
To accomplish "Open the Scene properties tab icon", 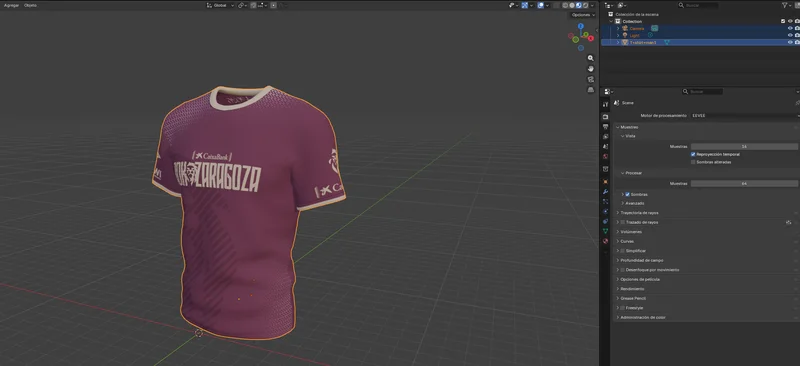I will click(x=605, y=147).
